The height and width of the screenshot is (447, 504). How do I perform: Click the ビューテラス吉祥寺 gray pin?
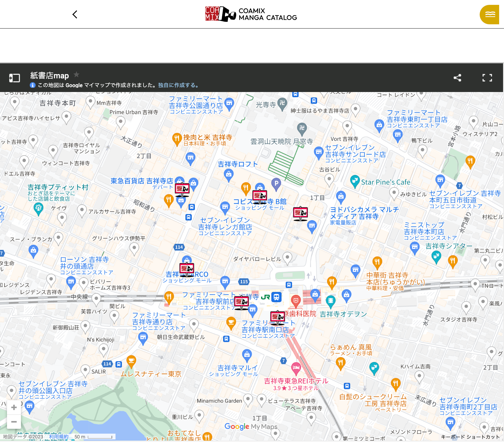tap(262, 400)
